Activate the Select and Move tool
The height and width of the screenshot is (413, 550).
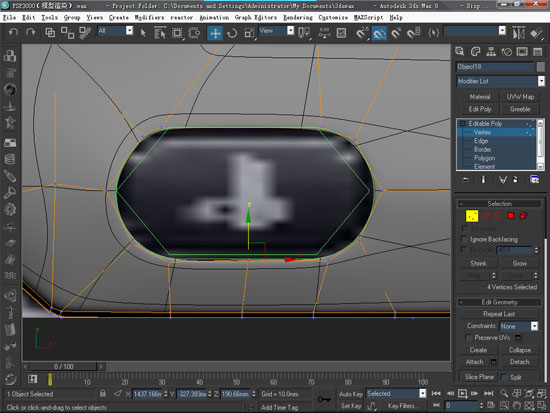pyautogui.click(x=215, y=33)
